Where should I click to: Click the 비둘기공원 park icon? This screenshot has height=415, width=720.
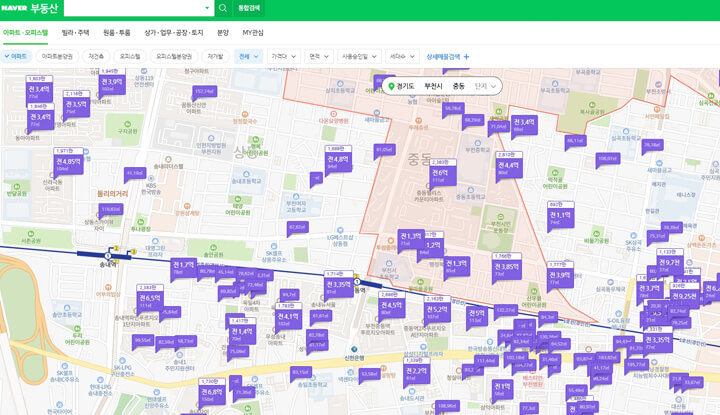click(596, 234)
